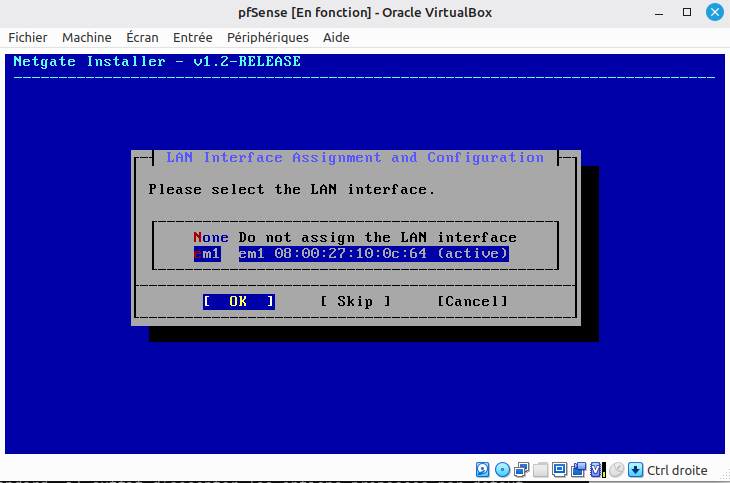Close the pfSense VirtualBox window
Viewport: 730px width, 483px height.
(715, 12)
